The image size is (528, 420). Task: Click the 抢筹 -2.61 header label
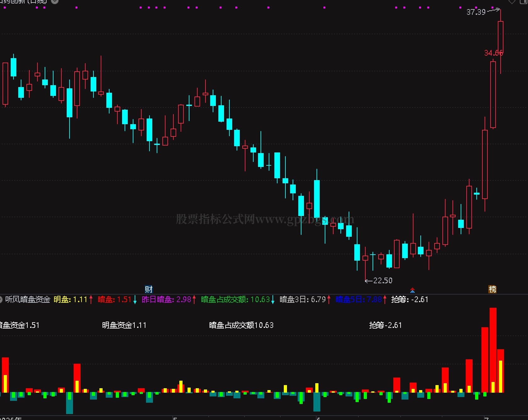coord(410,300)
